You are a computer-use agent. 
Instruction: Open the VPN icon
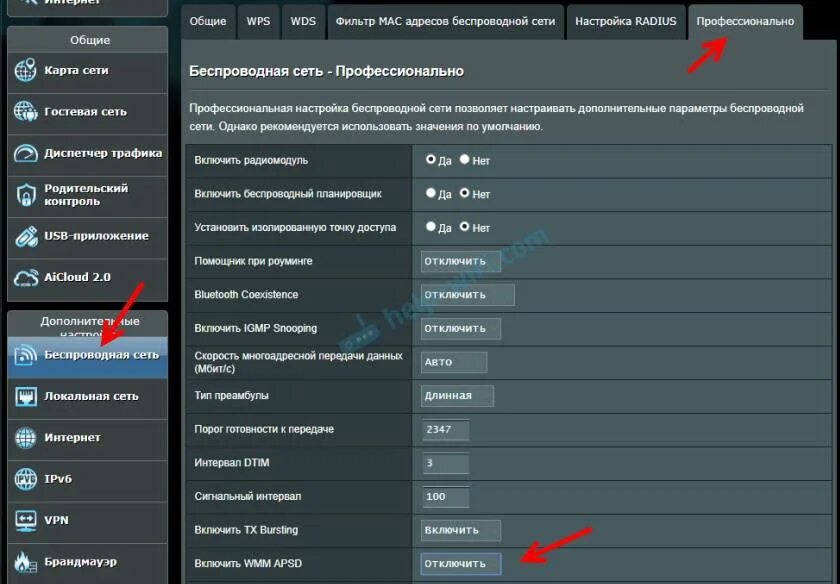(25, 520)
